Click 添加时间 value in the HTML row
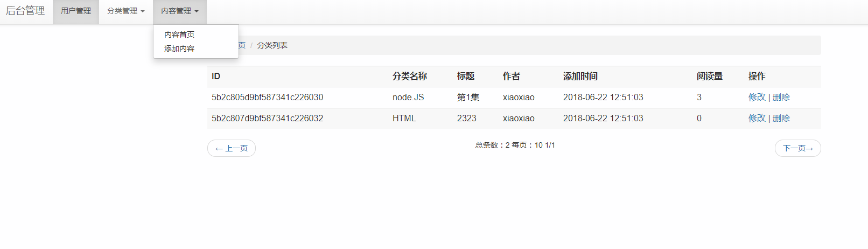 click(603, 118)
